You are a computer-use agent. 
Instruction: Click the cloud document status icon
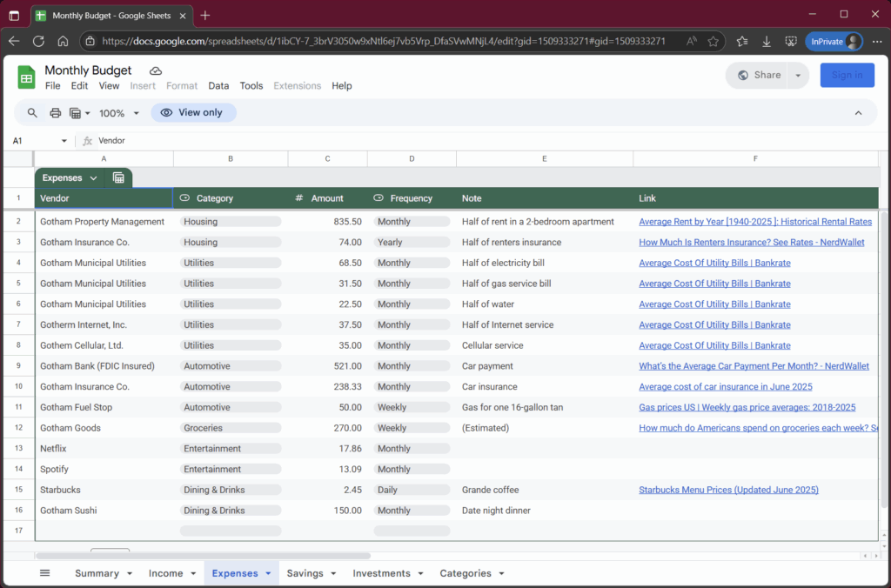(x=155, y=71)
